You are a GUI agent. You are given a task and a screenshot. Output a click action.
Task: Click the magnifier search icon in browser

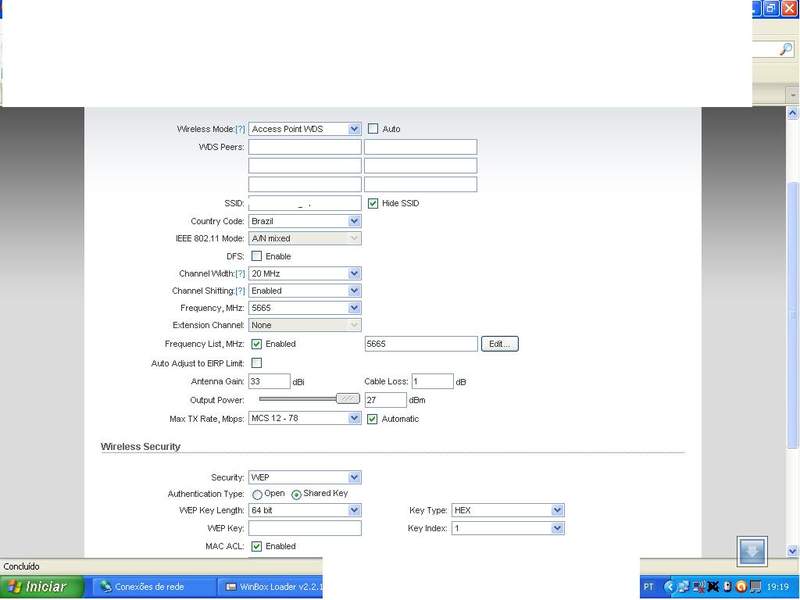(x=786, y=49)
